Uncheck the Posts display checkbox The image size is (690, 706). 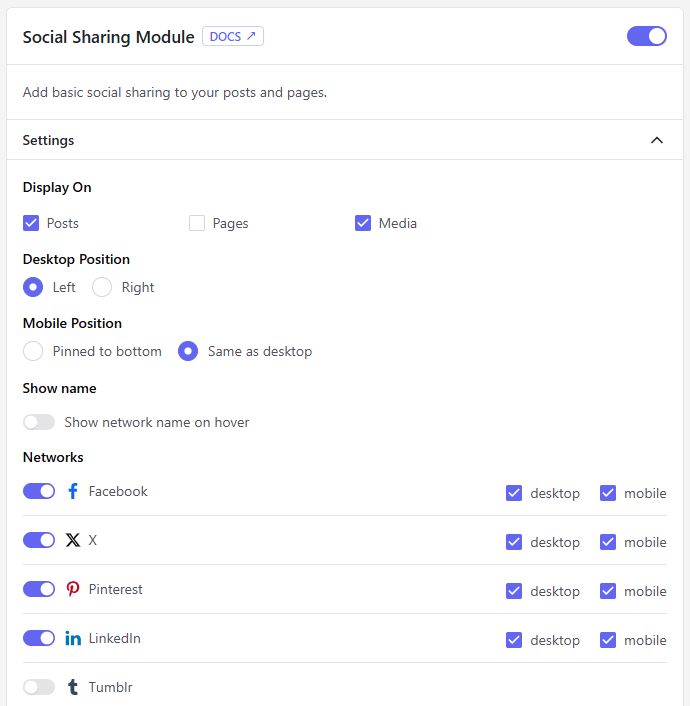[31, 223]
